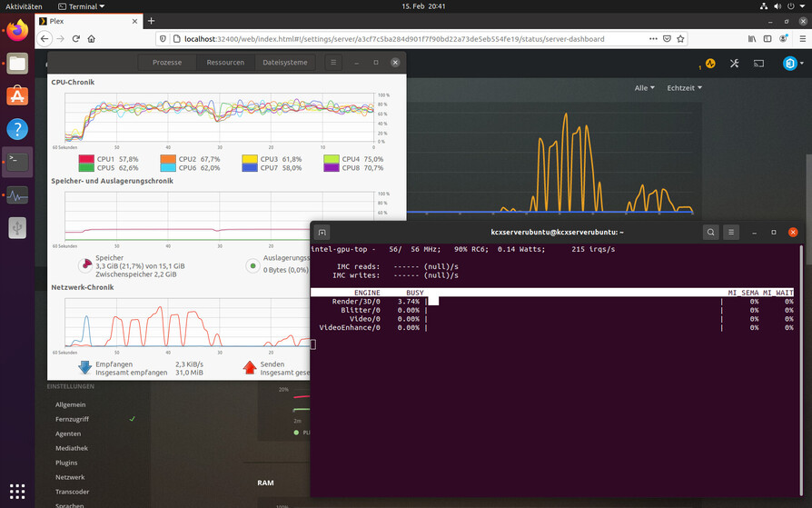Select the Dateisysteme tab

point(284,63)
